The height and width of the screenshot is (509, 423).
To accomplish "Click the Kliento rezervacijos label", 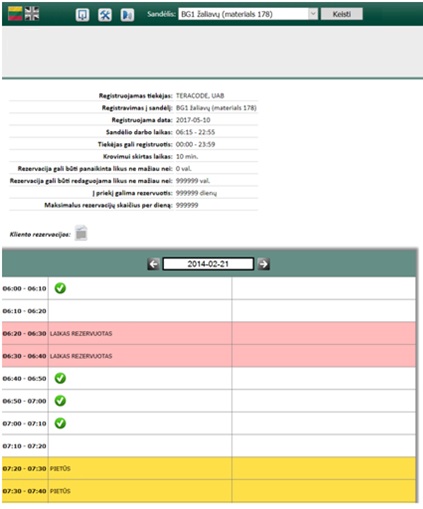I will 40,234.
